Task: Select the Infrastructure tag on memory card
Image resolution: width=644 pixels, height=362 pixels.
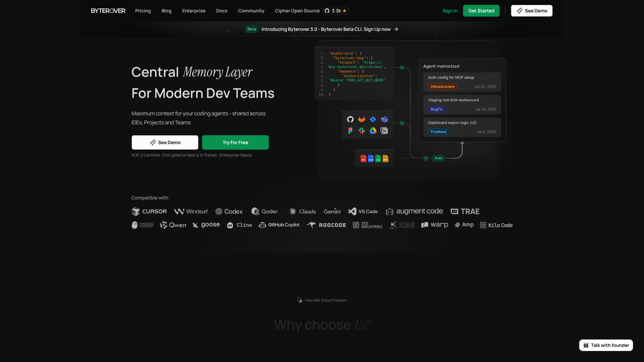Action: (x=442, y=86)
